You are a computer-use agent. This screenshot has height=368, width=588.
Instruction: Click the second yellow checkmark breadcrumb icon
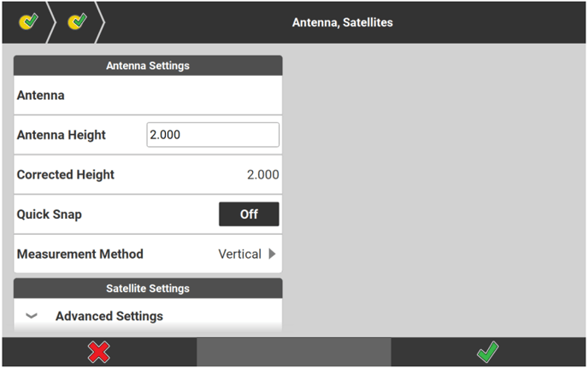[78, 21]
